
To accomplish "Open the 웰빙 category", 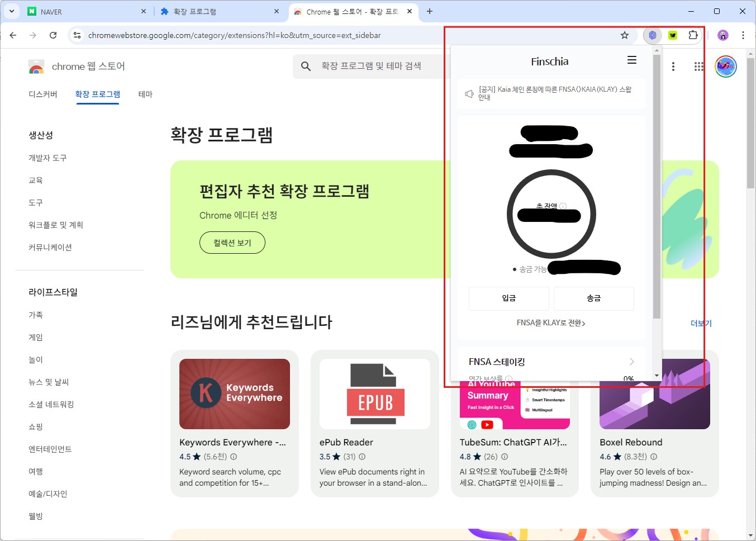I will click(x=36, y=516).
